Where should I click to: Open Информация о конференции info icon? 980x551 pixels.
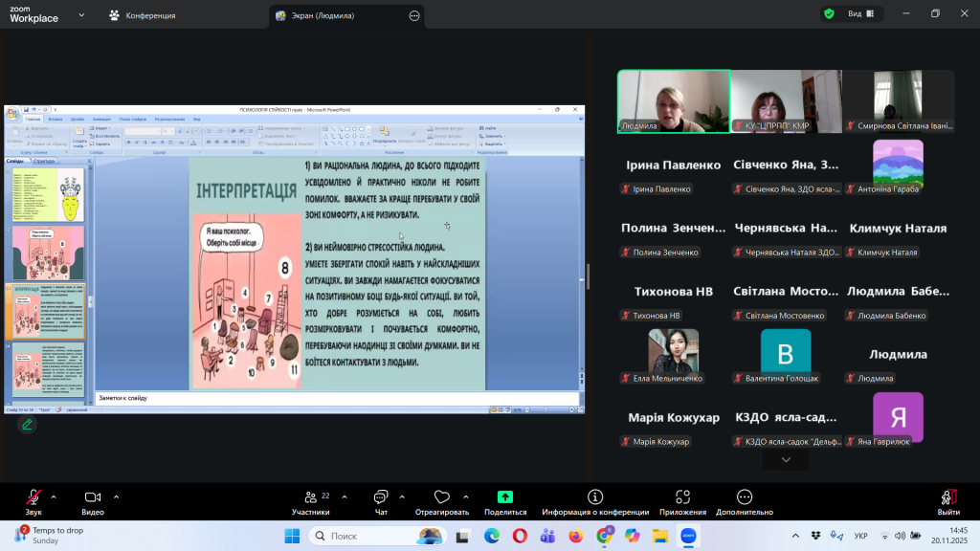pyautogui.click(x=595, y=497)
